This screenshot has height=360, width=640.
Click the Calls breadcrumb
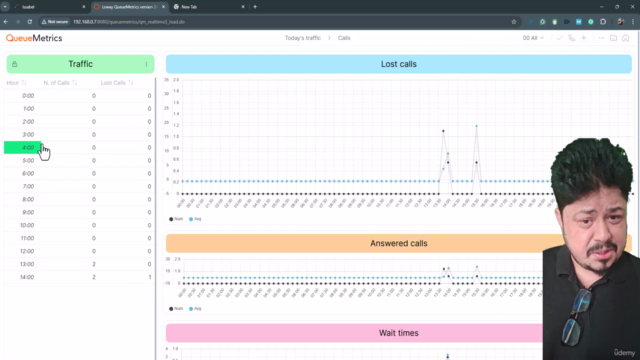(x=344, y=38)
